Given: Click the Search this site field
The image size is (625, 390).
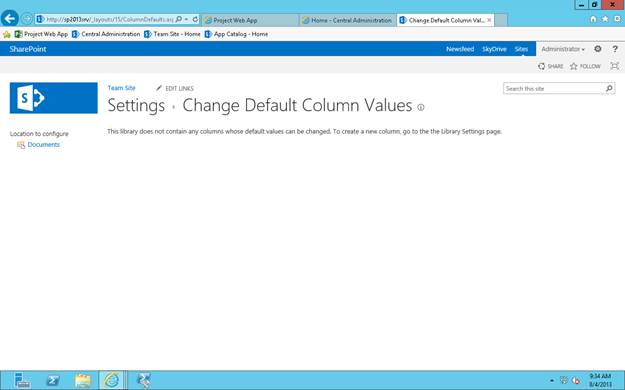Looking at the screenshot, I should pyautogui.click(x=554, y=88).
